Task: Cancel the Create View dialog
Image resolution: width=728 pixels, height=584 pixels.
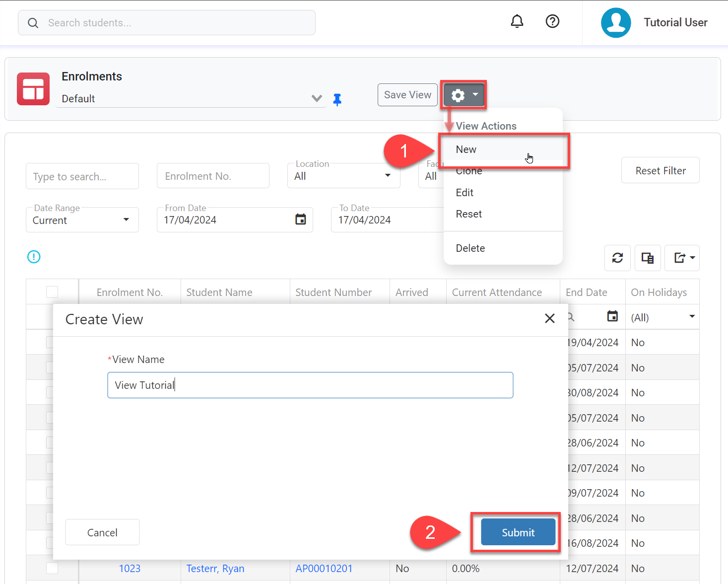Action: 102,532
